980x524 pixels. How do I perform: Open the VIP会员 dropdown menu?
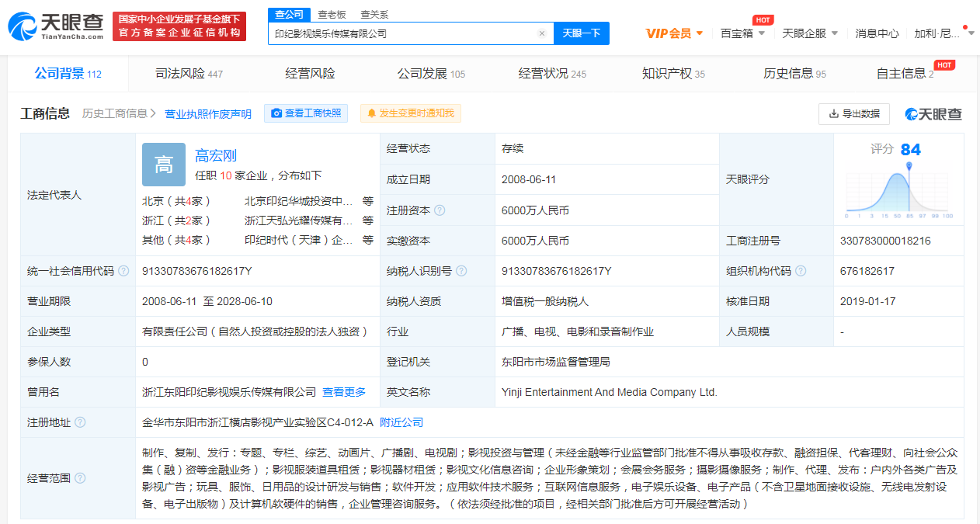point(674,33)
